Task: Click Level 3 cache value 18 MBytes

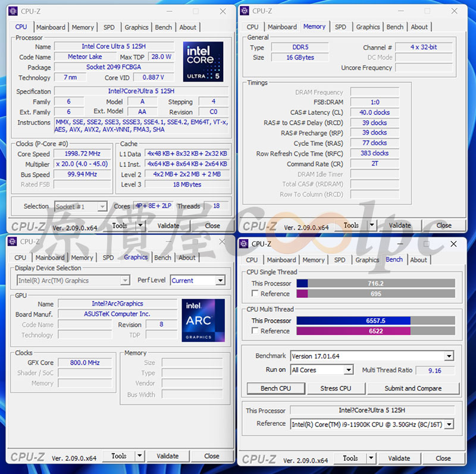Action: (x=187, y=184)
